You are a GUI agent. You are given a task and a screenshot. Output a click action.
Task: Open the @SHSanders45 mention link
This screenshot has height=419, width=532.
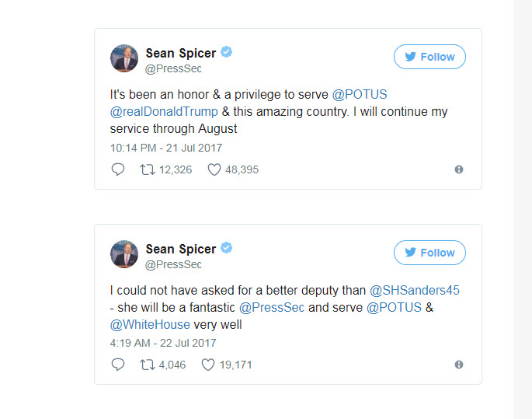[414, 290]
